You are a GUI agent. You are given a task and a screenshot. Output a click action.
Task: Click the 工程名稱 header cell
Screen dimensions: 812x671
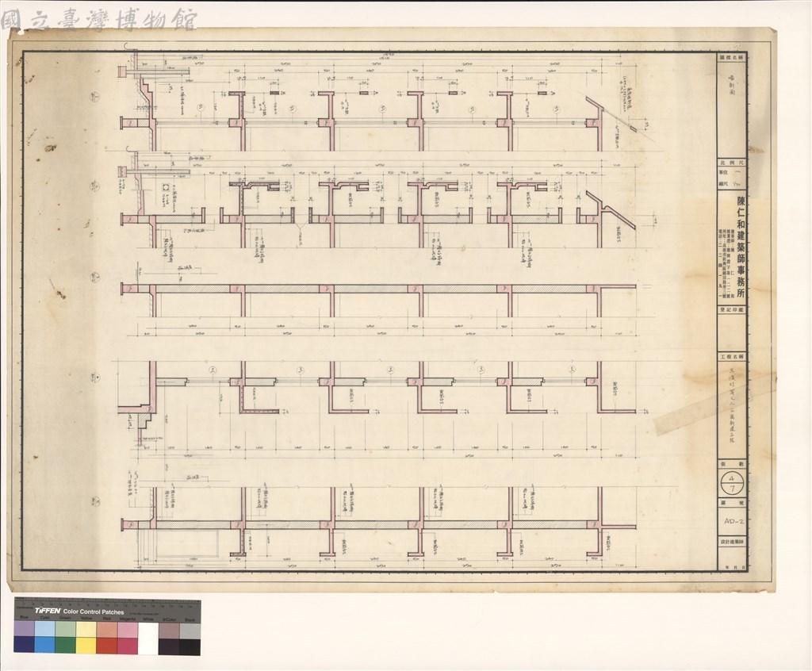tap(733, 358)
